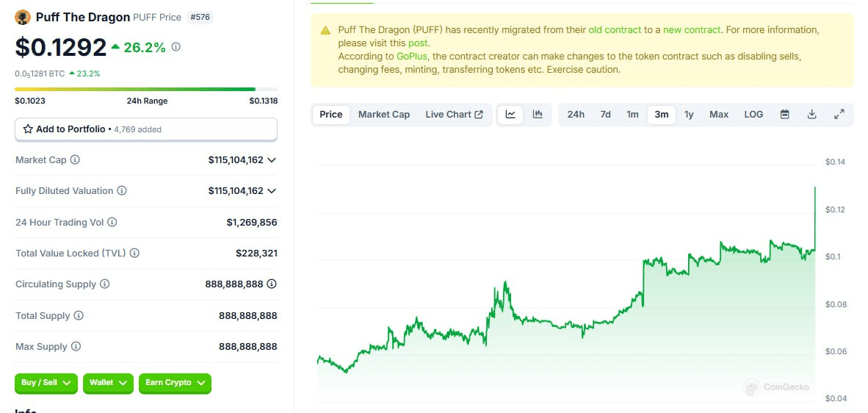Toggle LOG scale on chart

pyautogui.click(x=753, y=115)
